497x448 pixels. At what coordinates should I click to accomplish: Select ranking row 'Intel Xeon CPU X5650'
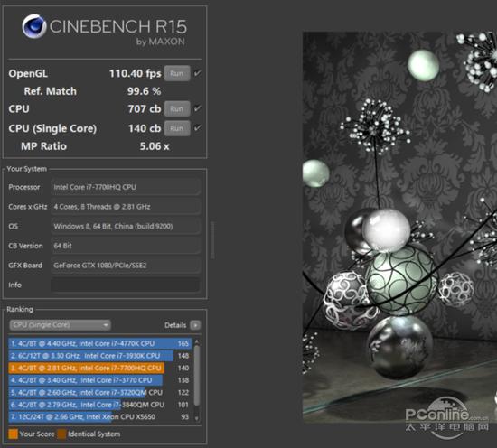pyautogui.click(x=99, y=417)
